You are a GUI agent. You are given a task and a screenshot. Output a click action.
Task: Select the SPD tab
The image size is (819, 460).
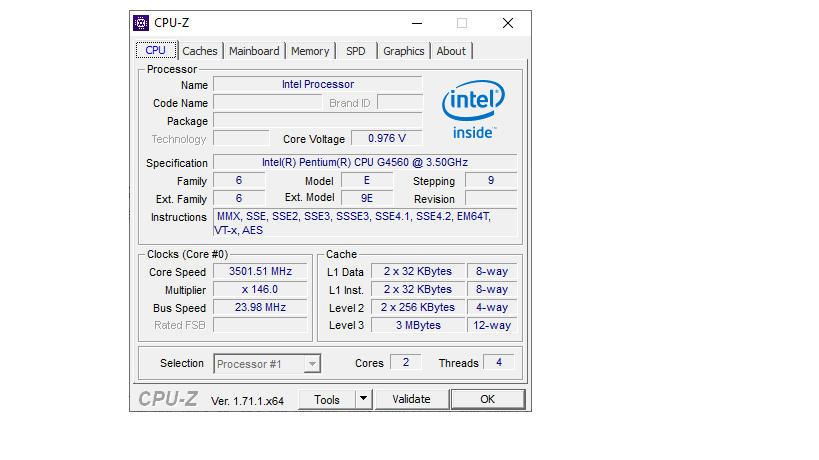pos(356,51)
